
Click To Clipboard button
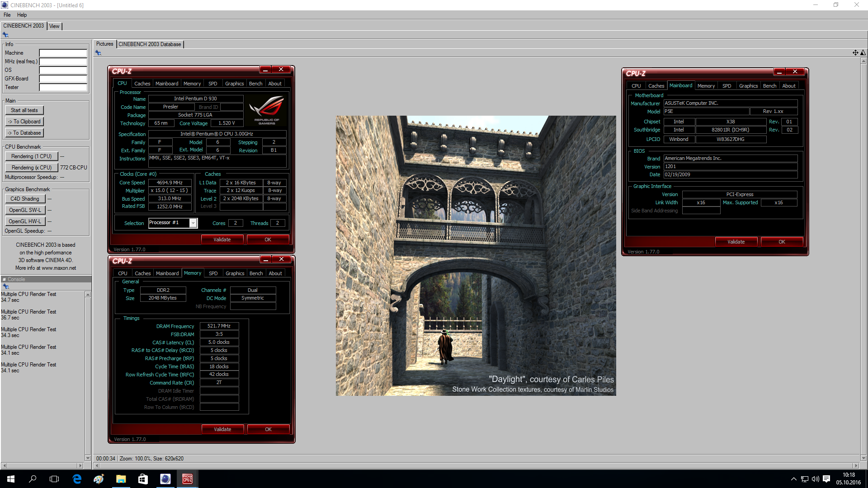pyautogui.click(x=24, y=122)
